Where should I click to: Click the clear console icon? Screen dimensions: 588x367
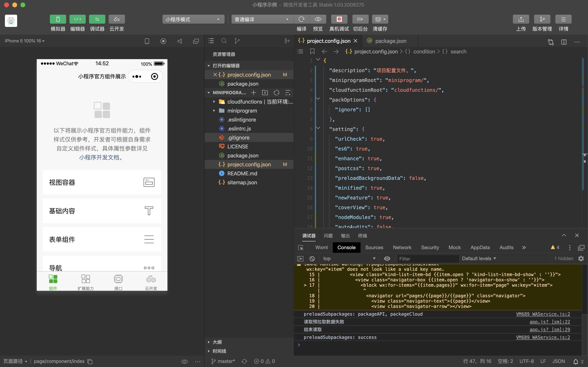312,259
